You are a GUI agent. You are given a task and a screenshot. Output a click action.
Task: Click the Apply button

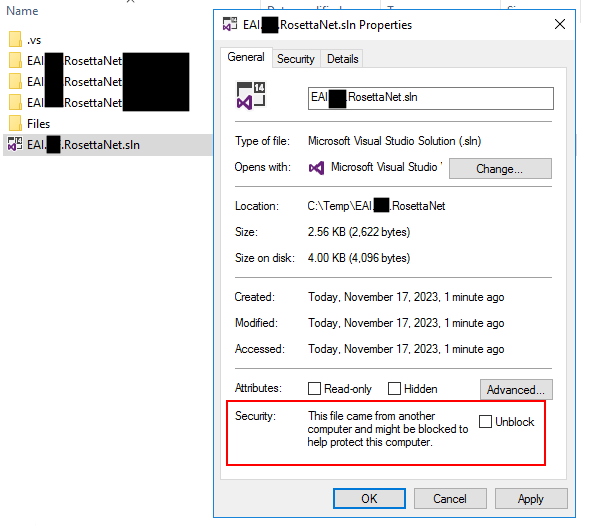(531, 498)
